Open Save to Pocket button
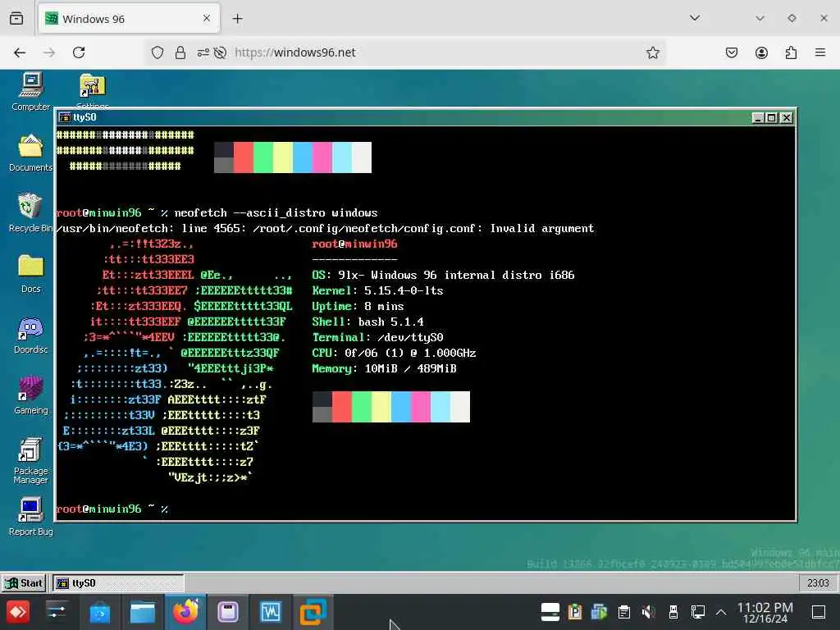Viewport: 840px width, 630px height. tap(731, 52)
